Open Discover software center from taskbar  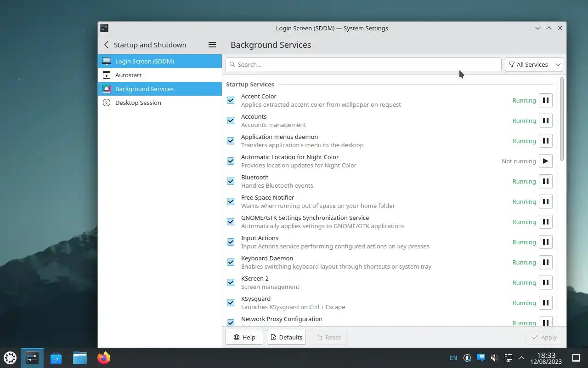(x=56, y=357)
